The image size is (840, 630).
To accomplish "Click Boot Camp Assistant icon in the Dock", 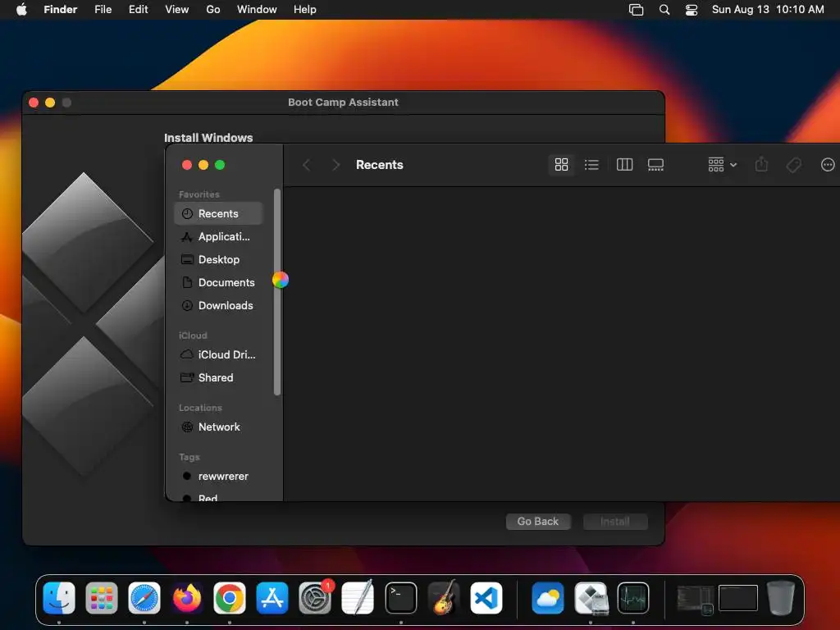I will (591, 597).
